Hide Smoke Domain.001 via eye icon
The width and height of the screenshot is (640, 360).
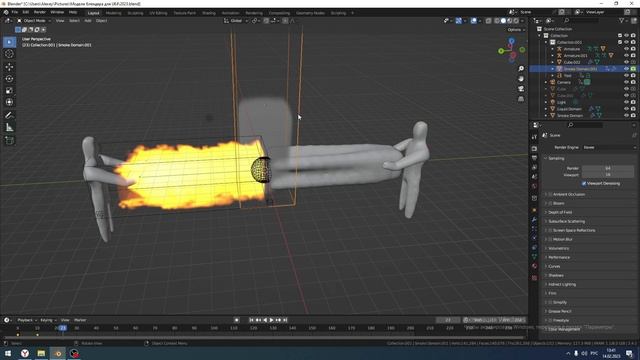click(x=626, y=69)
